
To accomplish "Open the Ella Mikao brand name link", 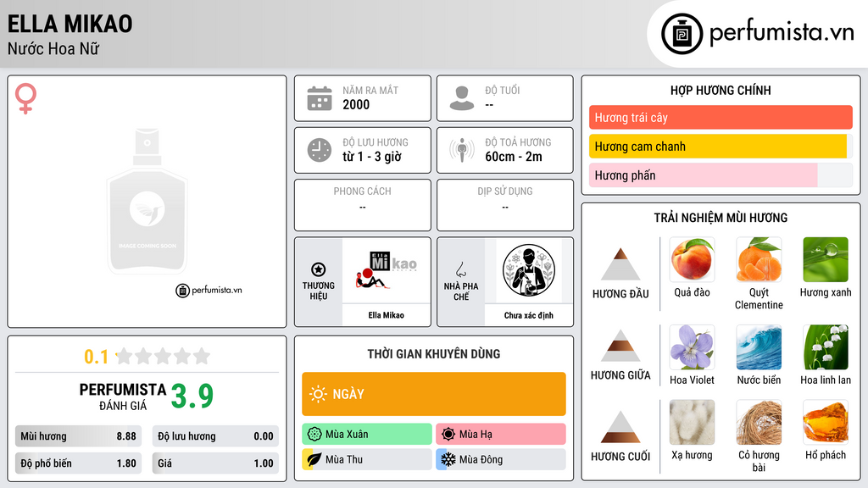I will tap(387, 315).
